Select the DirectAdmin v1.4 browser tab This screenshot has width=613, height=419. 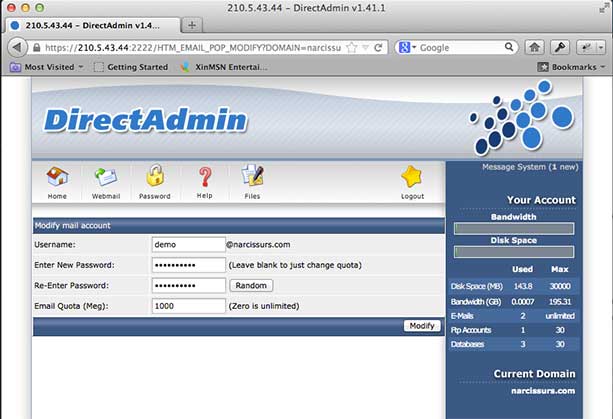[x=93, y=25]
